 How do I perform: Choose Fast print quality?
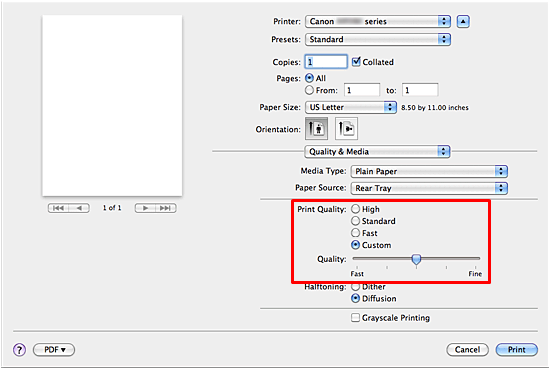355,233
